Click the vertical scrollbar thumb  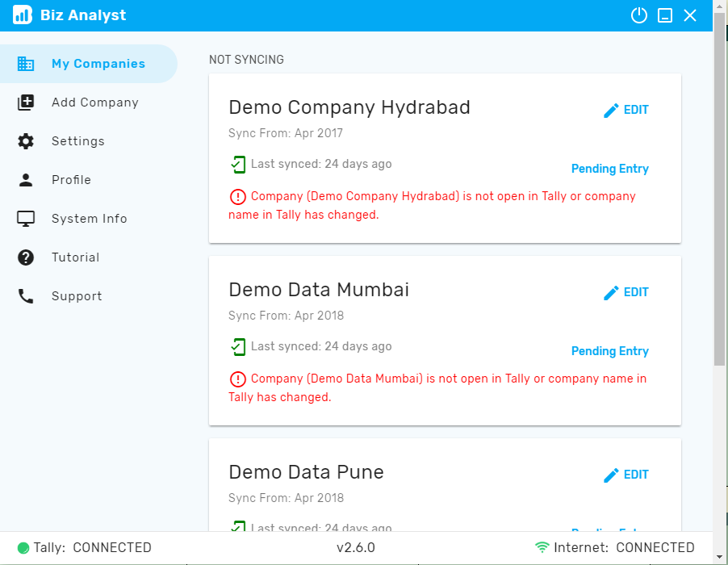tap(720, 190)
